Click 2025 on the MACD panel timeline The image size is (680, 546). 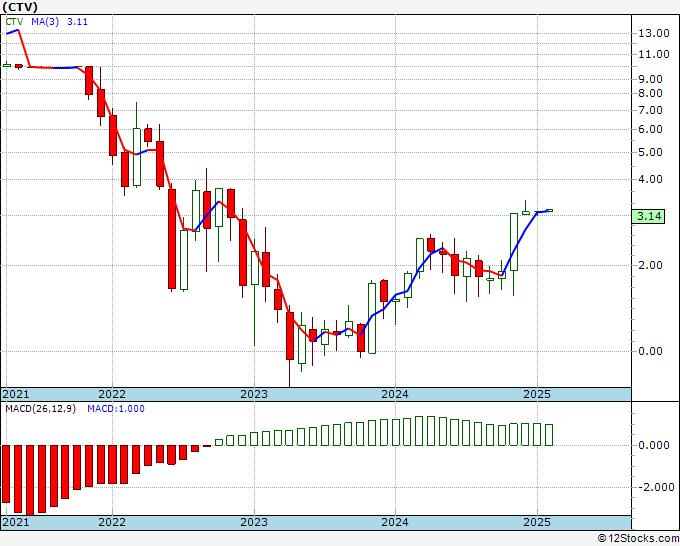click(537, 522)
